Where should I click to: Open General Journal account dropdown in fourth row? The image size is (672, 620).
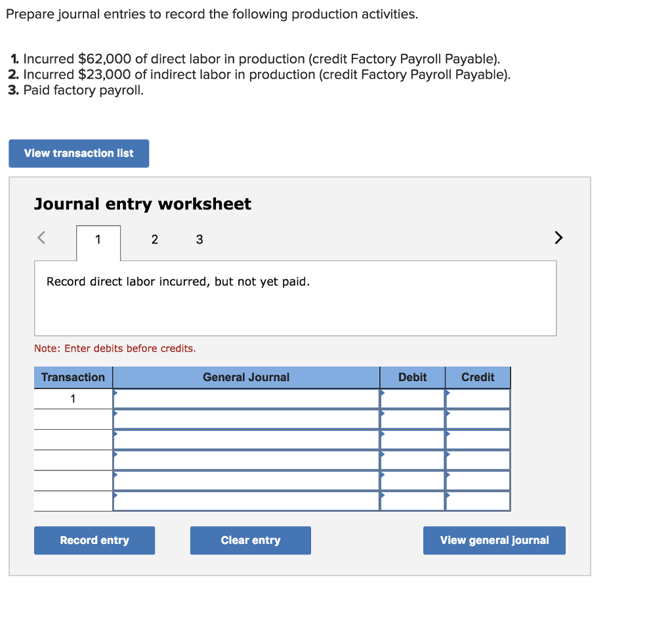tap(246, 460)
